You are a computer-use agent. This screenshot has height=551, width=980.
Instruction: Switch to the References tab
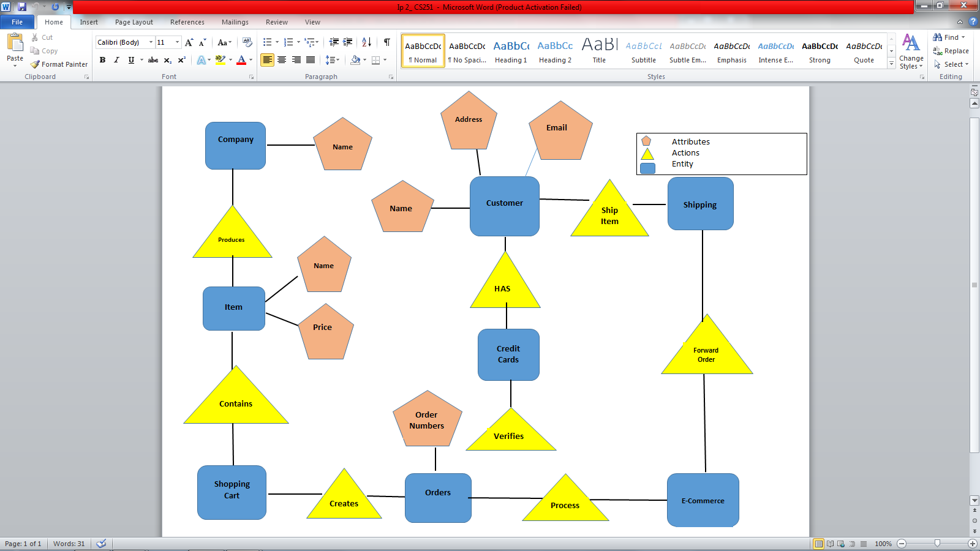pos(187,22)
